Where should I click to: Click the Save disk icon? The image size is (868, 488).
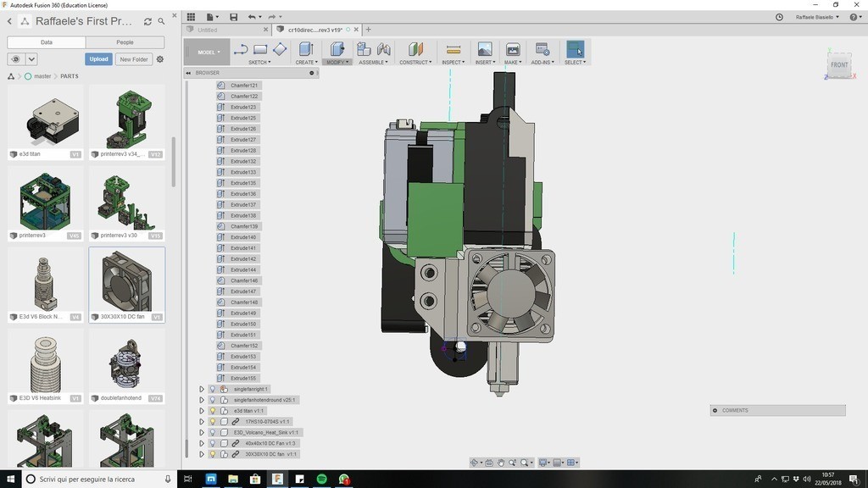tap(234, 17)
